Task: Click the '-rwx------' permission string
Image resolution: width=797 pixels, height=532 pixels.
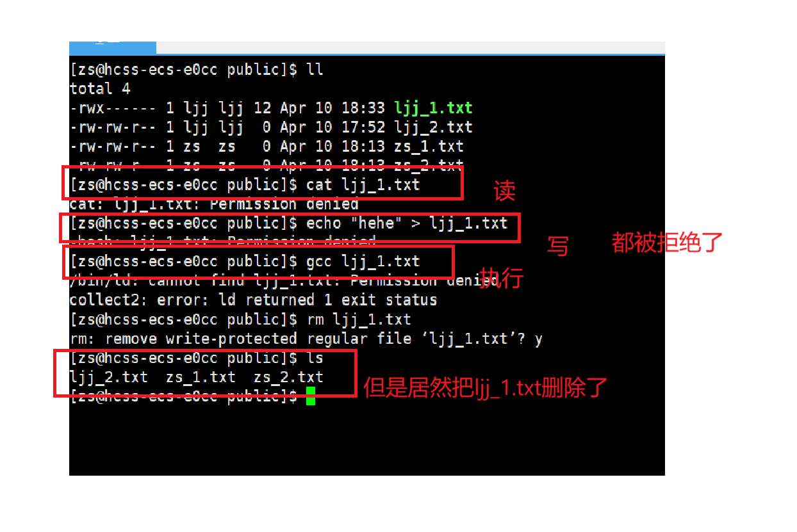Action: tap(113, 108)
